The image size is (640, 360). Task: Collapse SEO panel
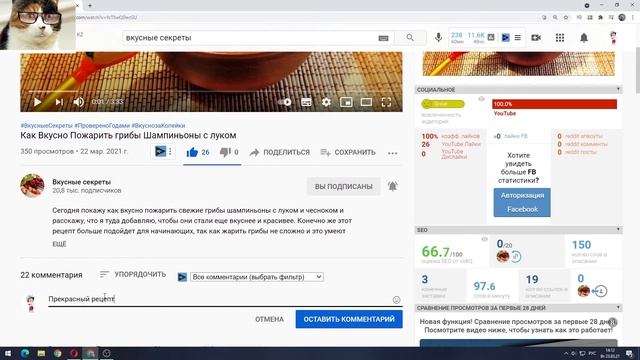(618, 230)
